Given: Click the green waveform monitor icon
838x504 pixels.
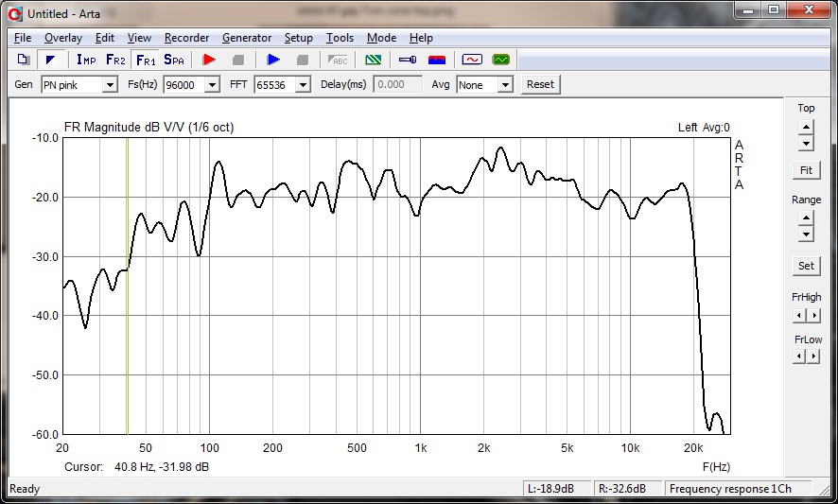Looking at the screenshot, I should pos(500,60).
